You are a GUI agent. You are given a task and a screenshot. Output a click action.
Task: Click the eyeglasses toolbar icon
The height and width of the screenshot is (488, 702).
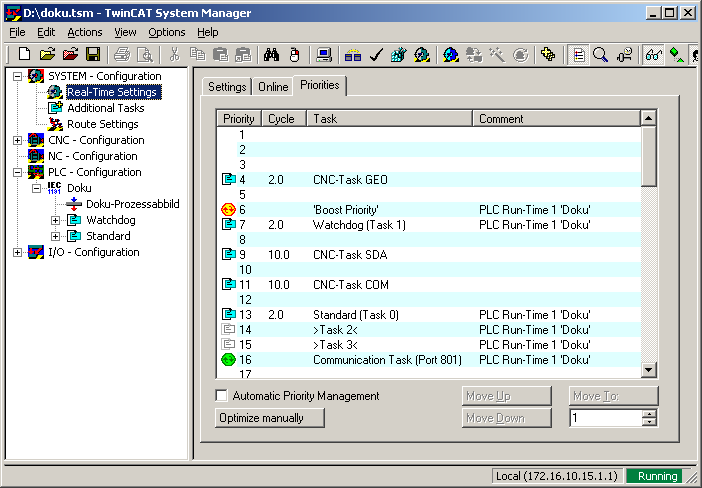[x=653, y=55]
